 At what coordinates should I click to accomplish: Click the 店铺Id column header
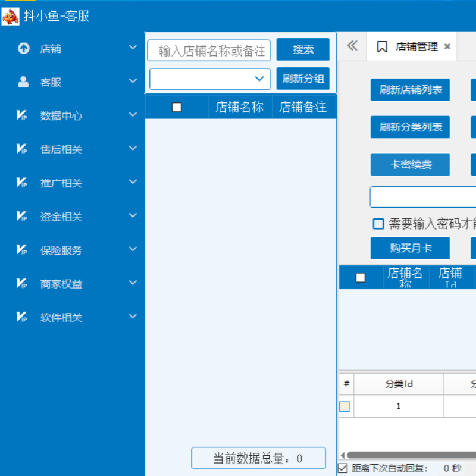pyautogui.click(x=450, y=277)
